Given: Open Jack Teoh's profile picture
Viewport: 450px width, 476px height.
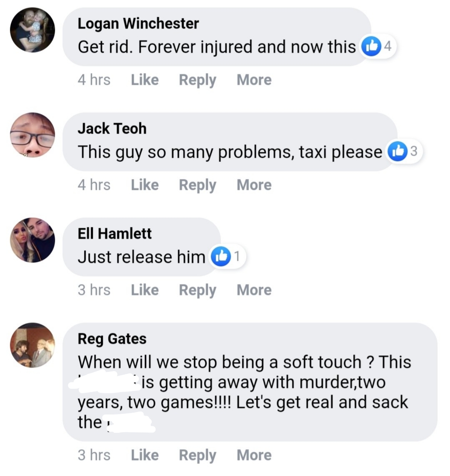Looking at the screenshot, I should click(32, 135).
